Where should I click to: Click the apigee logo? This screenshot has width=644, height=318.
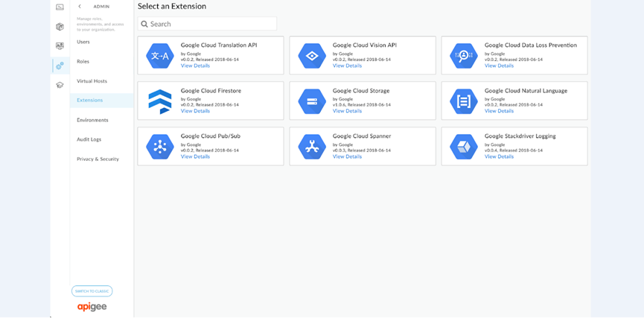tap(92, 307)
